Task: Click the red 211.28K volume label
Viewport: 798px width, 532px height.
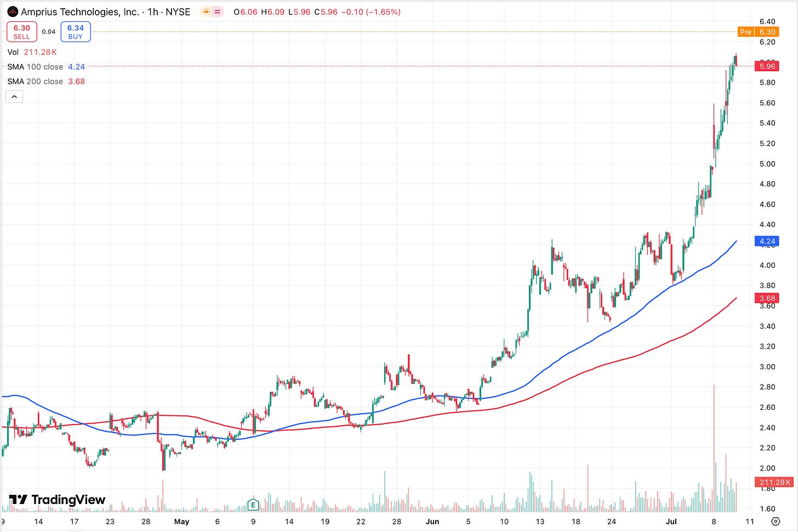Action: 774,482
